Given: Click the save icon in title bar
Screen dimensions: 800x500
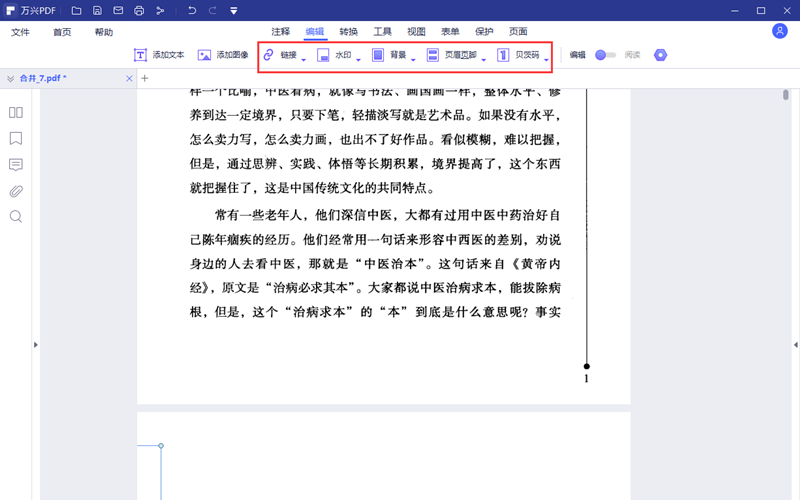Looking at the screenshot, I should [97, 11].
